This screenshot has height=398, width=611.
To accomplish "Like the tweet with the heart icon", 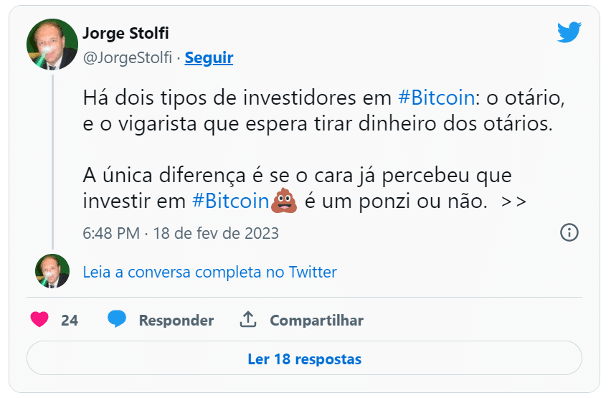I will click(x=39, y=320).
